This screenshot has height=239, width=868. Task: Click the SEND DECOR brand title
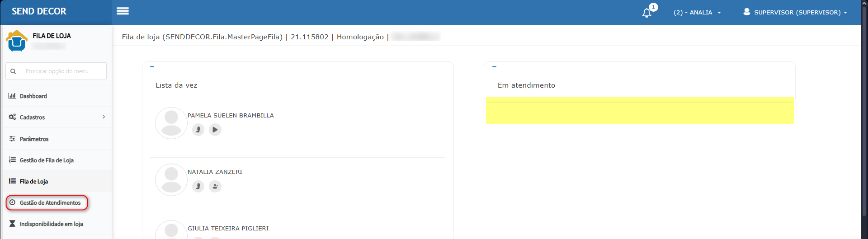coord(39,11)
